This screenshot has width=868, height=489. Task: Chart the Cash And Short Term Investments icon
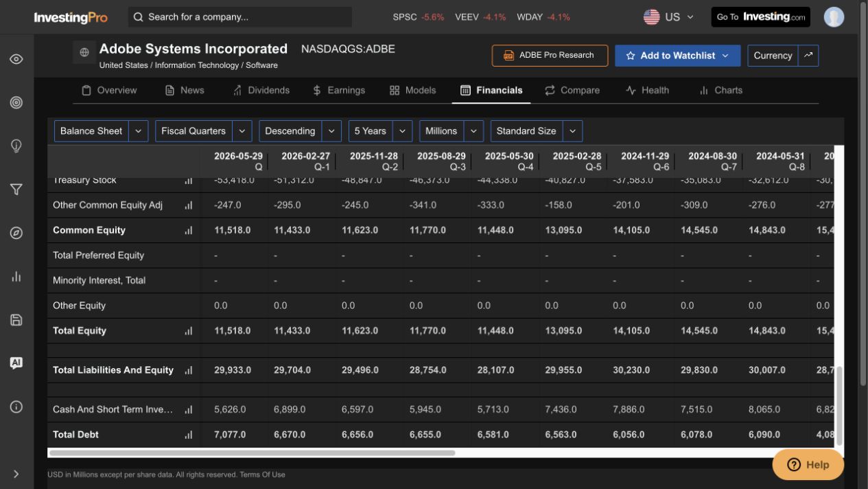click(188, 409)
